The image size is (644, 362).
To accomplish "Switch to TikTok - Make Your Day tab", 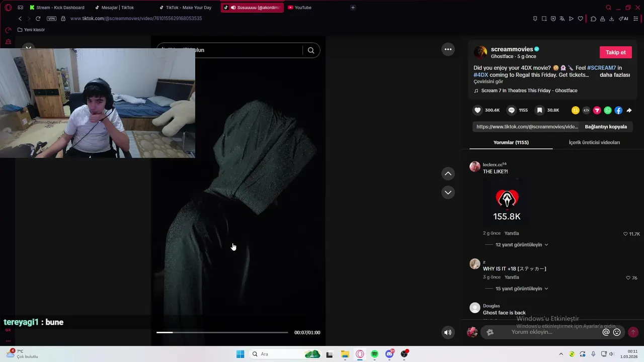I will pyautogui.click(x=187, y=8).
